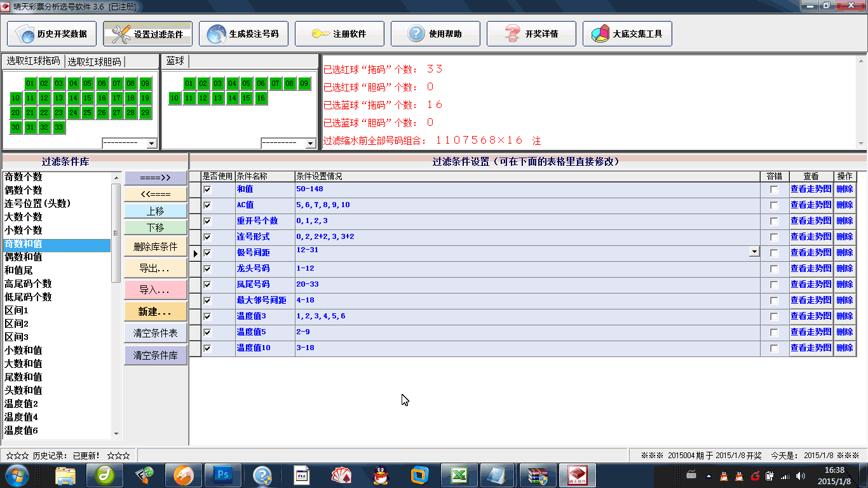Click 查看走势图 link for 连号形式
Screen dimensions: 868x488
point(811,236)
